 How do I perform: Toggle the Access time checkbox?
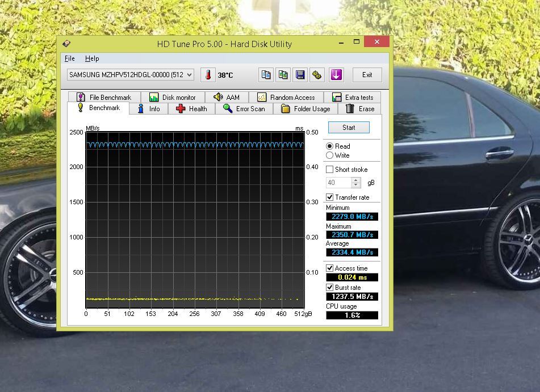(x=330, y=268)
